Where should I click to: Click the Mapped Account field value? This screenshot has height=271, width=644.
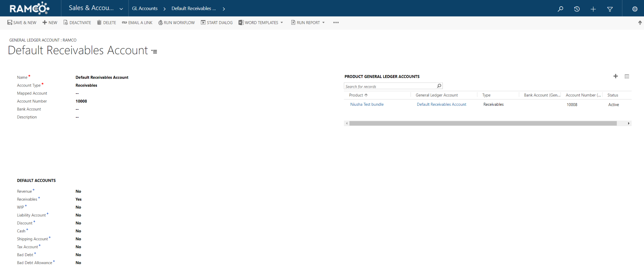coord(77,93)
